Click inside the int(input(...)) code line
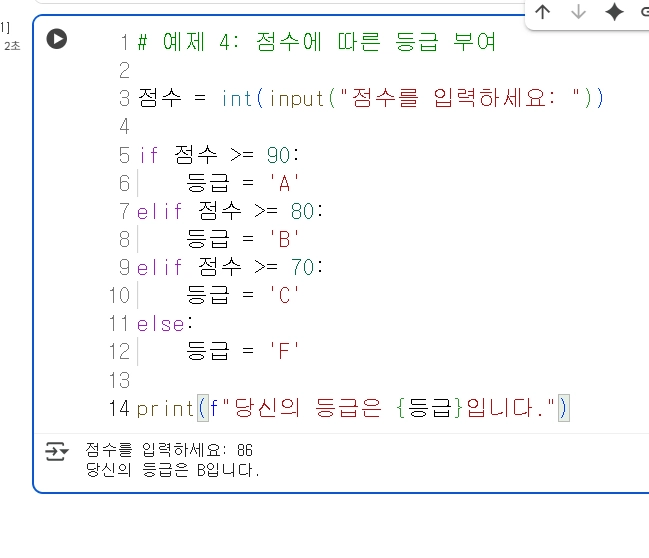Viewport: 649px width, 558px height. [371, 99]
